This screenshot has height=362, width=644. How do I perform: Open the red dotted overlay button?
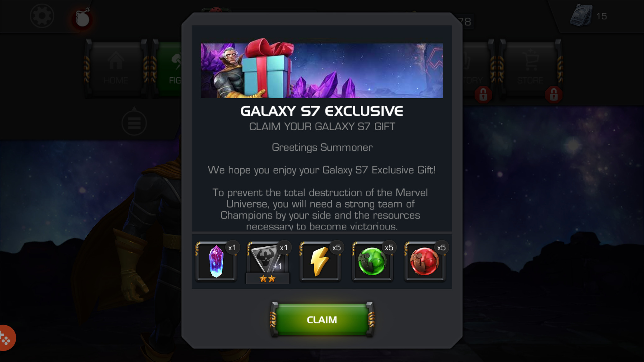click(6, 338)
